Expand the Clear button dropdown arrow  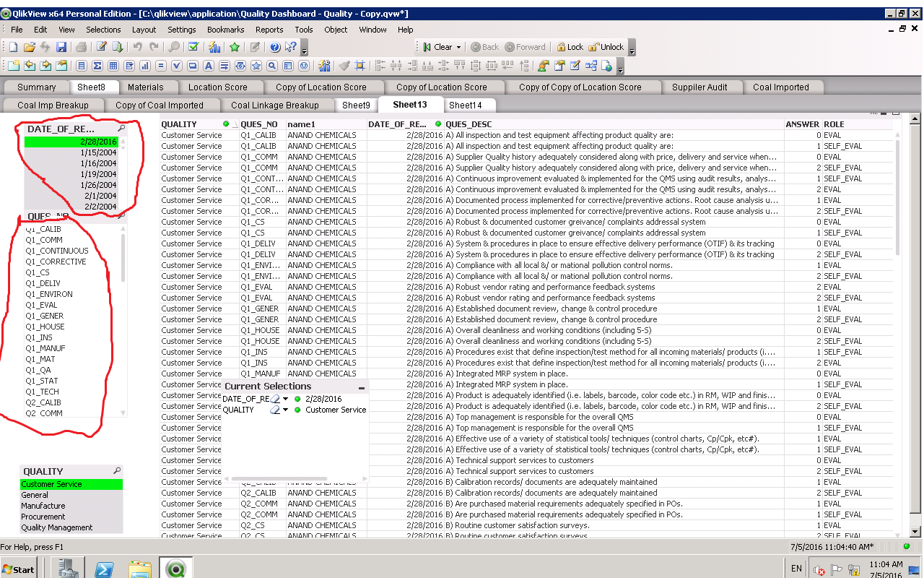coord(458,47)
